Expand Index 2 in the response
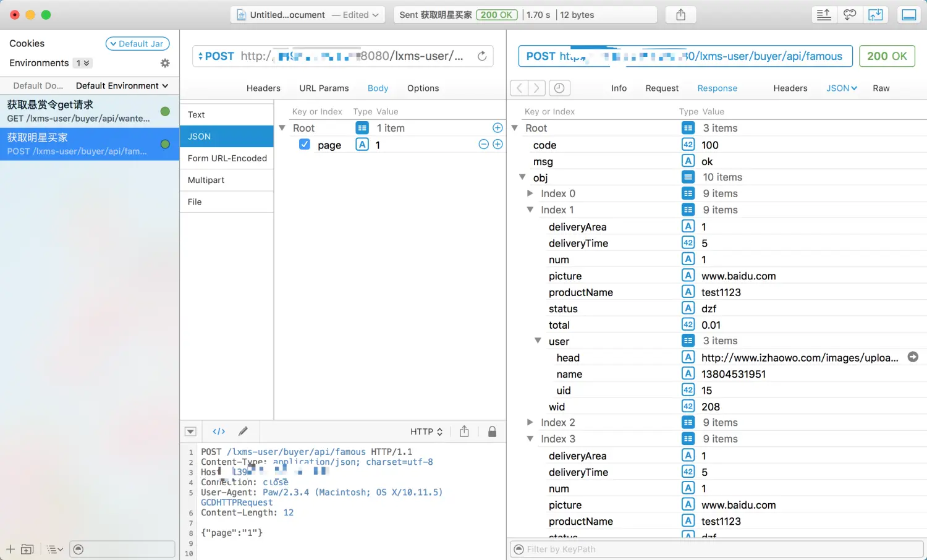 coord(530,422)
